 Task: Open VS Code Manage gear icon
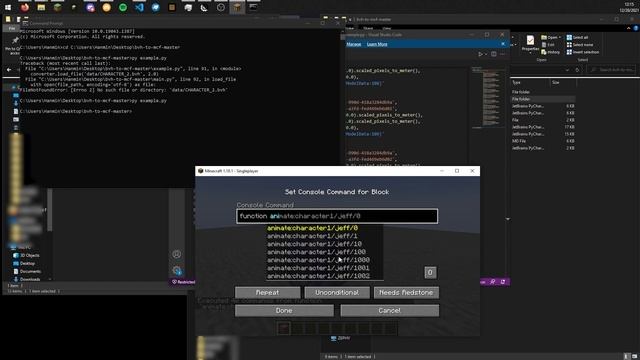tap(176, 270)
